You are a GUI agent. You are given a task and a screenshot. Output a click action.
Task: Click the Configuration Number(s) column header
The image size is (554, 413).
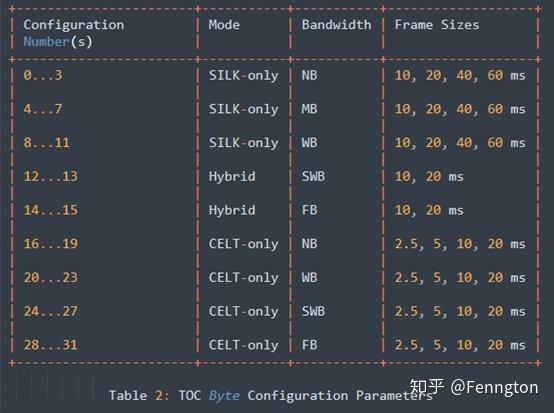[74, 33]
